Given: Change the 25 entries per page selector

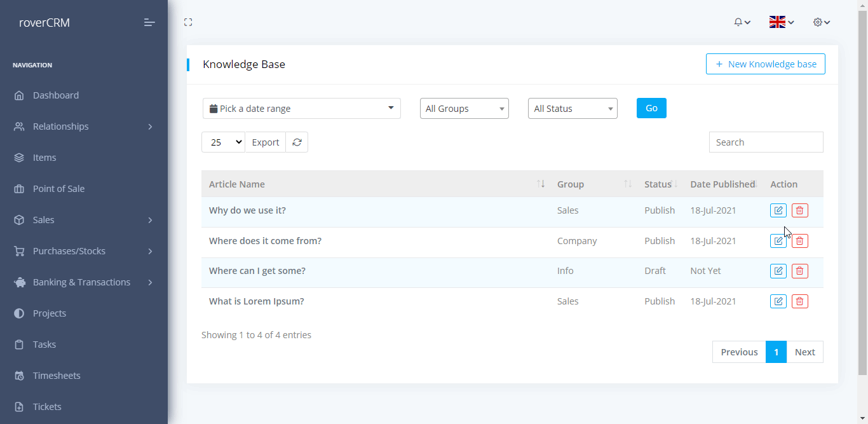Looking at the screenshot, I should [223, 142].
